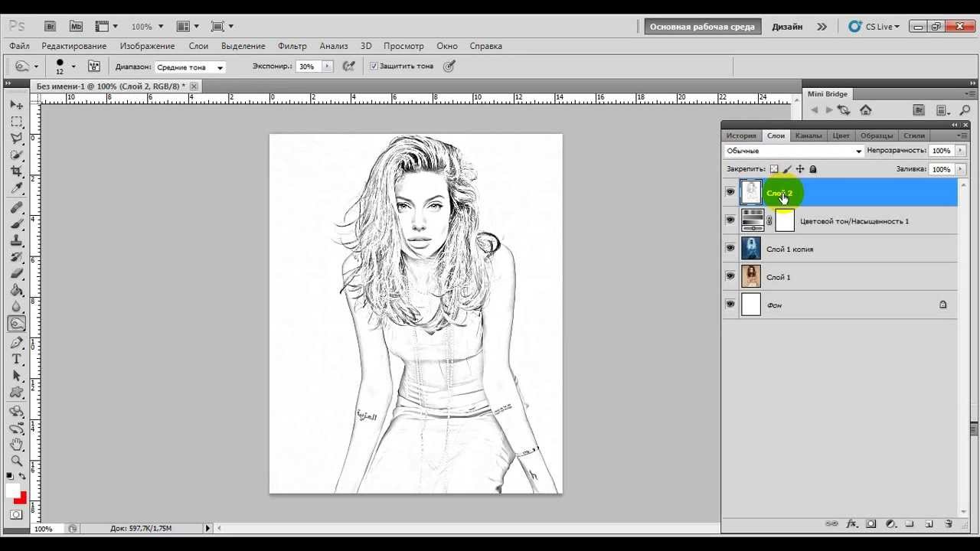Expand the Непрозрачность opacity slider arrow
Image resolution: width=980 pixels, height=551 pixels.
960,151
